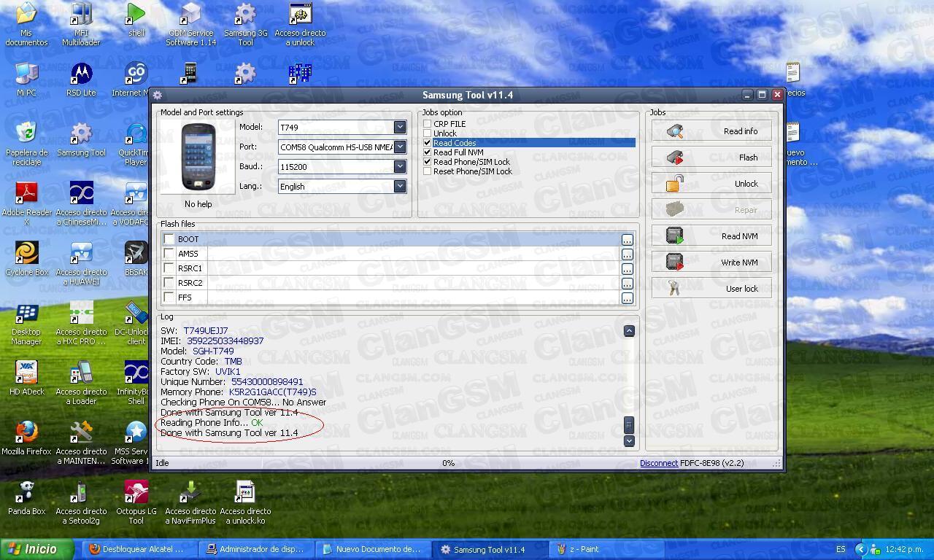The height and width of the screenshot is (560, 934).
Task: Open Acceso directo a Setool2g icon
Action: point(81,502)
